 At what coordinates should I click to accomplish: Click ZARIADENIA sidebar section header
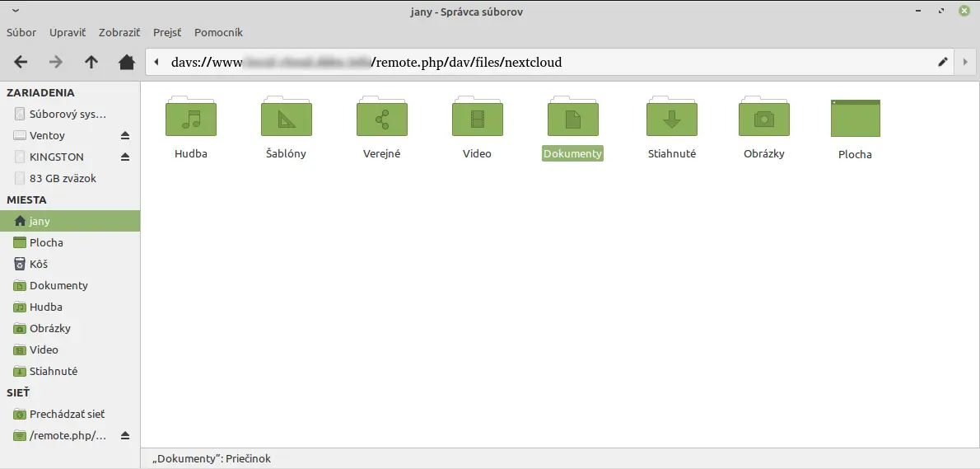pos(40,92)
